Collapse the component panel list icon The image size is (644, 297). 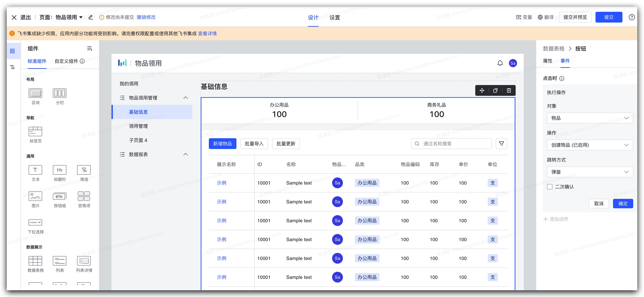pyautogui.click(x=89, y=48)
